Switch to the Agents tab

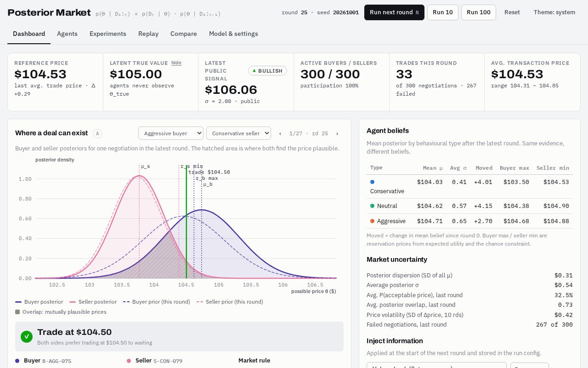67,34
